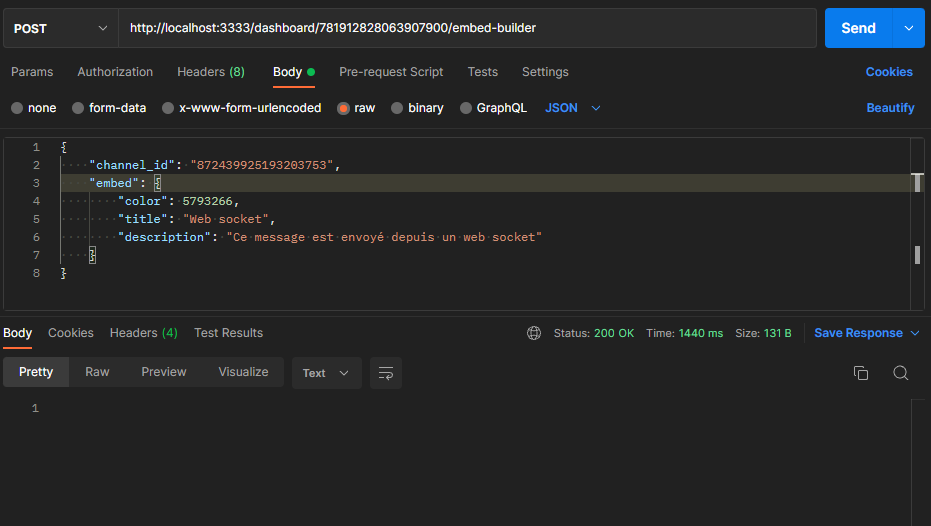The height and width of the screenshot is (526, 931).
Task: Open the Authorization tab
Action: coord(115,72)
